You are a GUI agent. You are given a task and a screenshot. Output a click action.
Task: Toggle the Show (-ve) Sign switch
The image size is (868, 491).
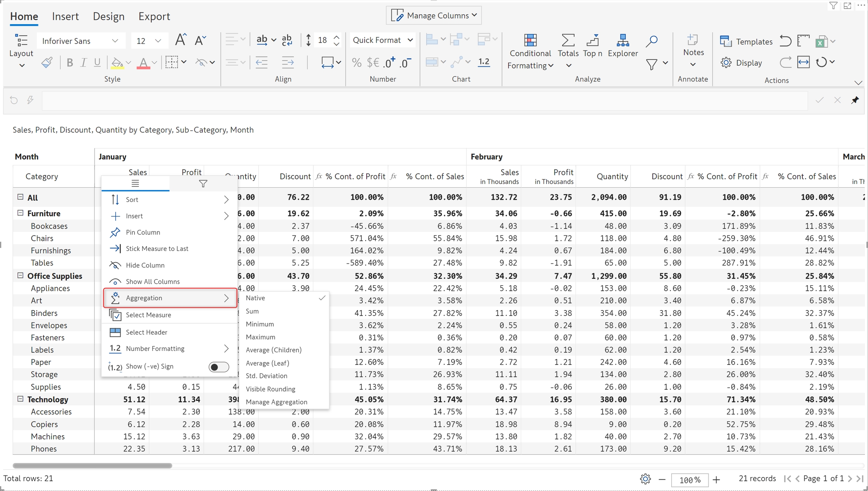click(219, 367)
